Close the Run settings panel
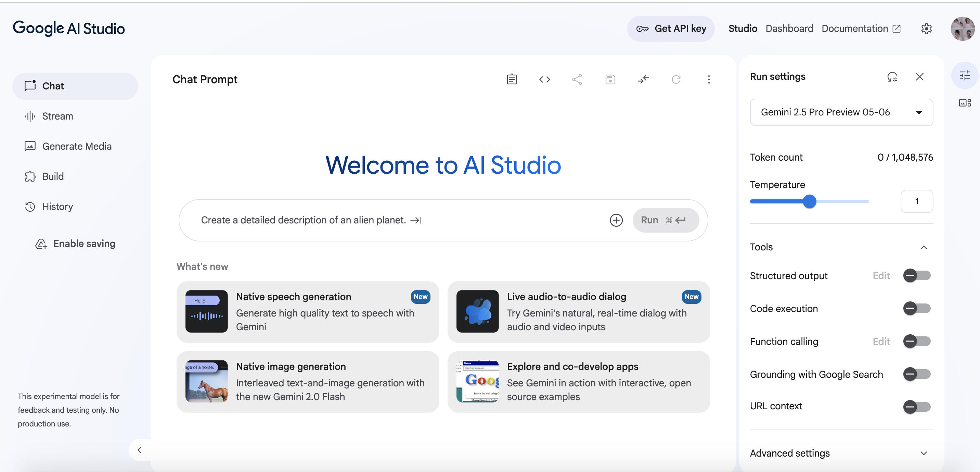This screenshot has width=980, height=472. tap(919, 77)
